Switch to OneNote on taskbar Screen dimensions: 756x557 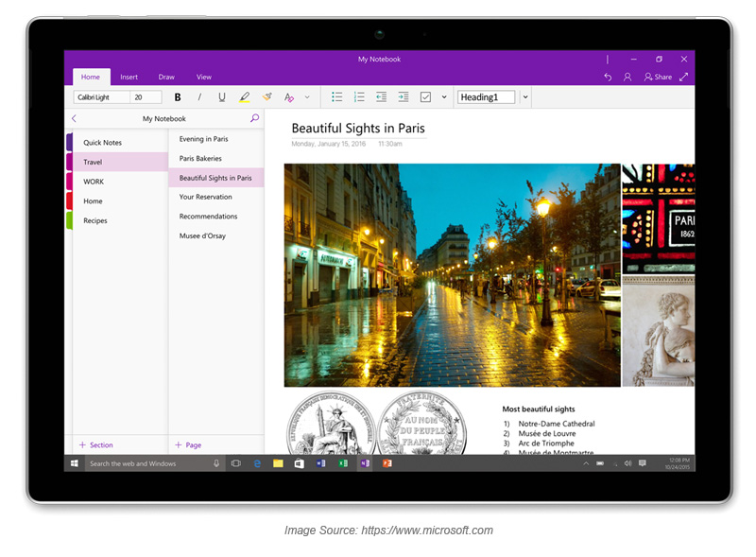(x=365, y=463)
